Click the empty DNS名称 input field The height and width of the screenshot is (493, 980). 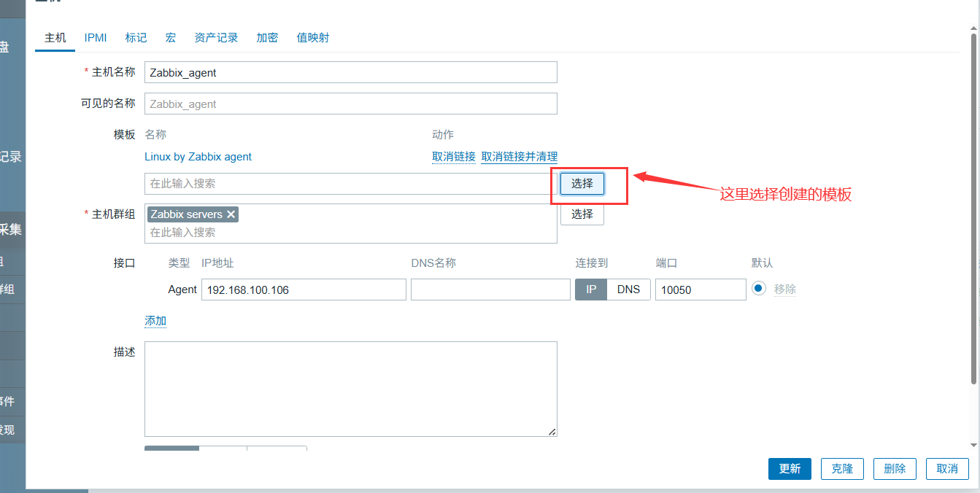coord(490,290)
